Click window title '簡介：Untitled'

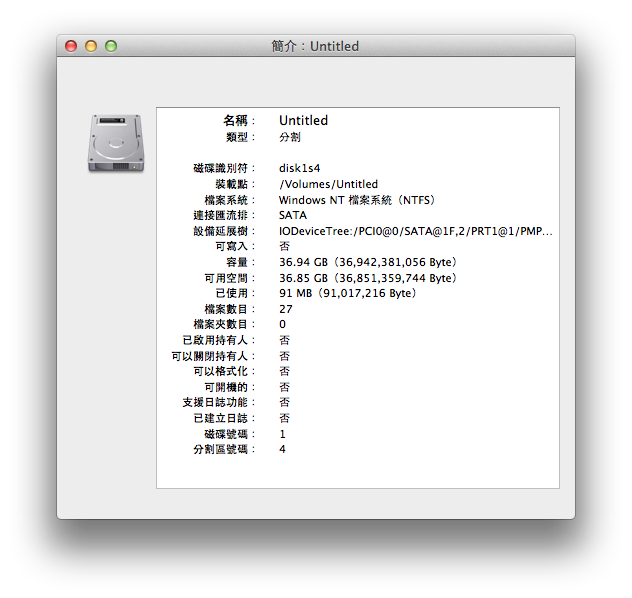point(315,46)
